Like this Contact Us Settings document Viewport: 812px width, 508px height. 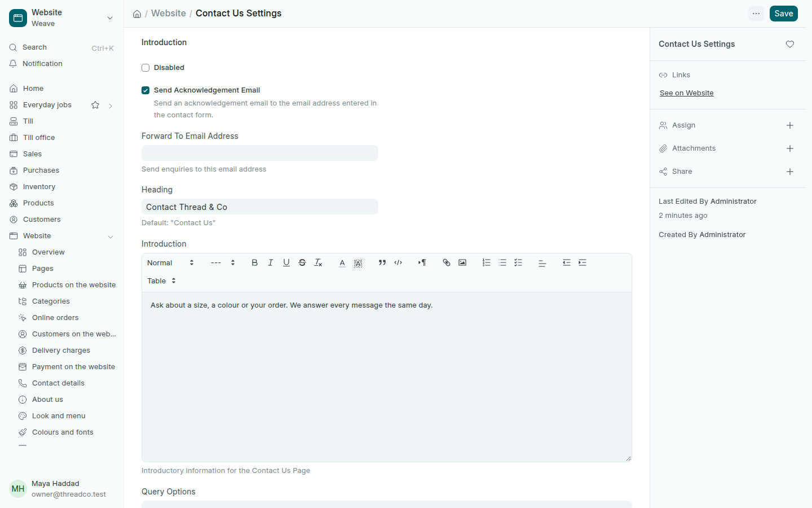(790, 44)
